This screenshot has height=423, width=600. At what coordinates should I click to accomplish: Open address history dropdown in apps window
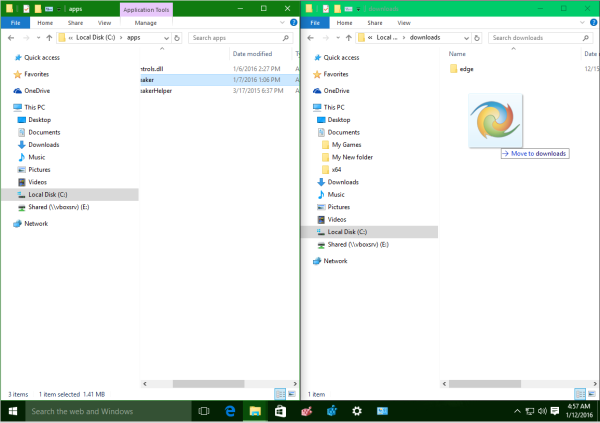(x=166, y=38)
